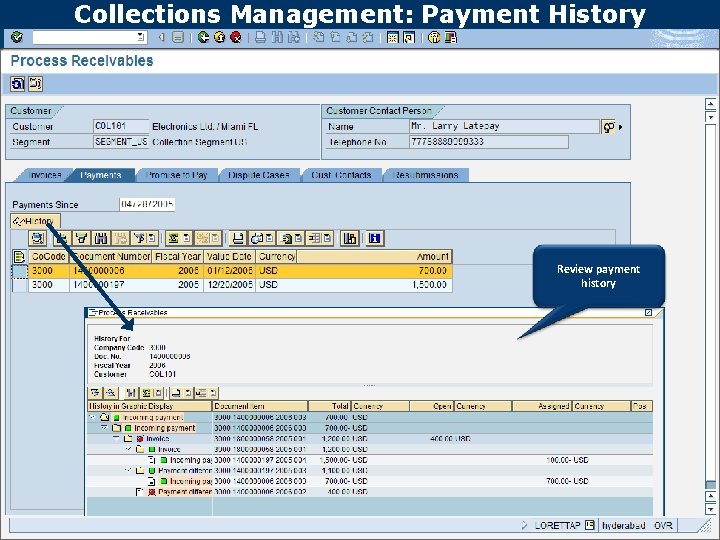Switch to the Invoices tab
This screenshot has height=540, width=720.
pos(45,175)
